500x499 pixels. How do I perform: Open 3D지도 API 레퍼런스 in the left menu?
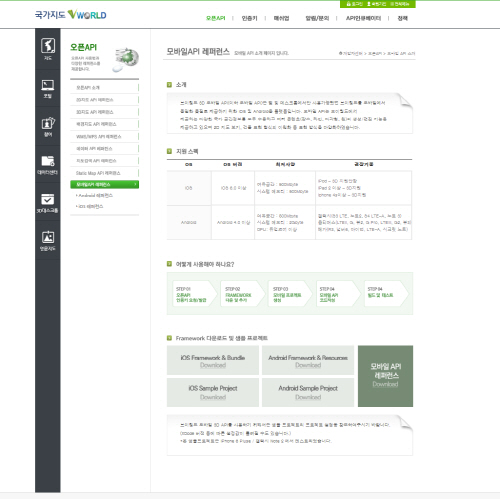[x=104, y=112]
